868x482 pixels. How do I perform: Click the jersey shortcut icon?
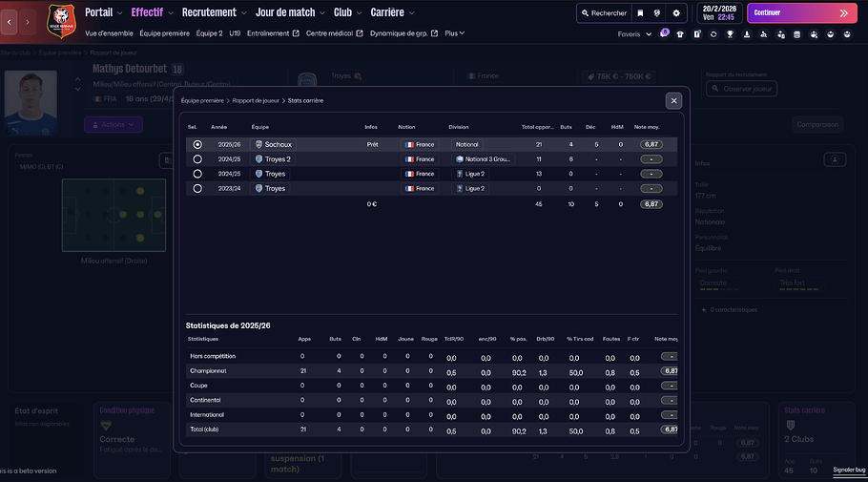tap(681, 34)
